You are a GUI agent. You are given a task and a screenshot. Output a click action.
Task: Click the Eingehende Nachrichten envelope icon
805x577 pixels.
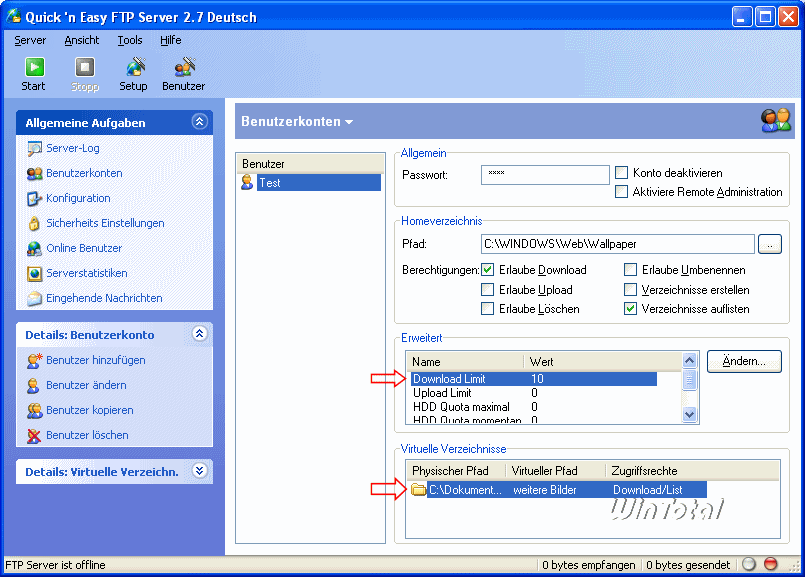click(x=34, y=298)
